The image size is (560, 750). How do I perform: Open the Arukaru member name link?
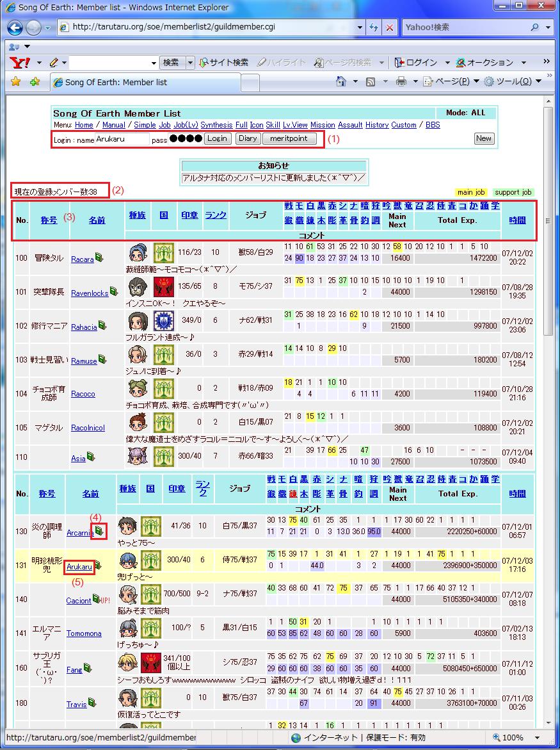click(x=80, y=567)
